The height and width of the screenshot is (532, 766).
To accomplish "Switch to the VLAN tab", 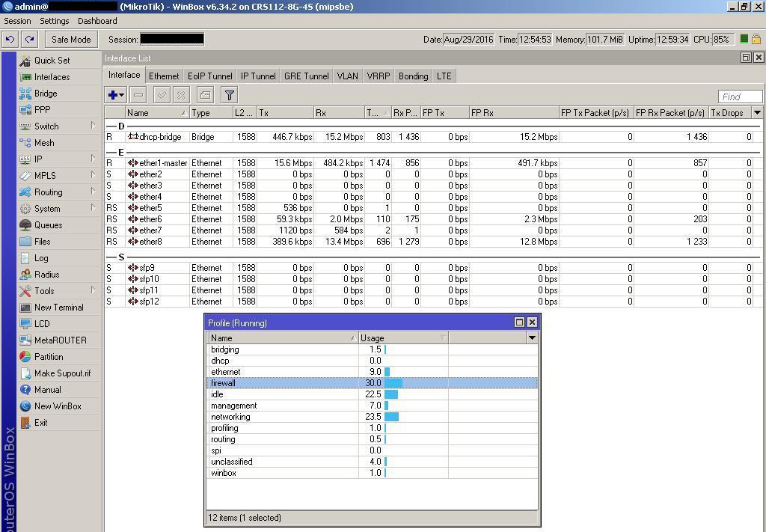I will tap(347, 76).
